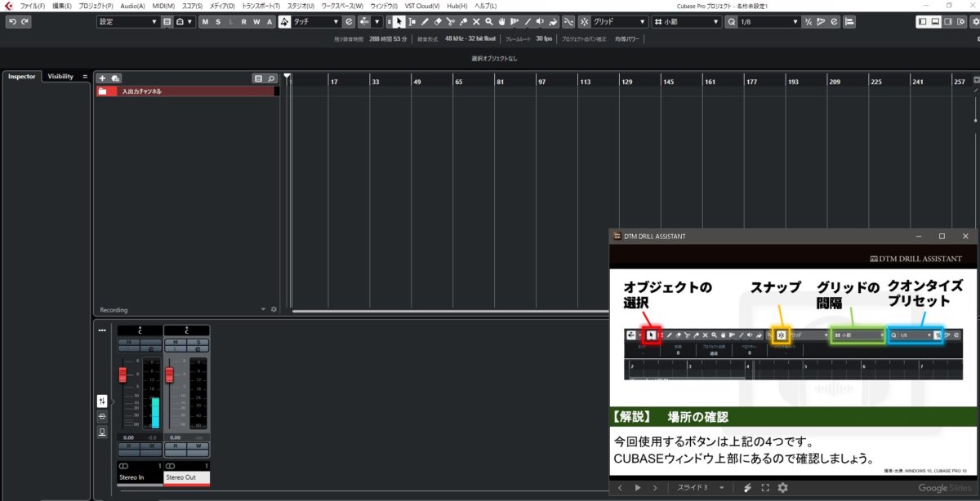Toggle global Solo S state button

[217, 22]
